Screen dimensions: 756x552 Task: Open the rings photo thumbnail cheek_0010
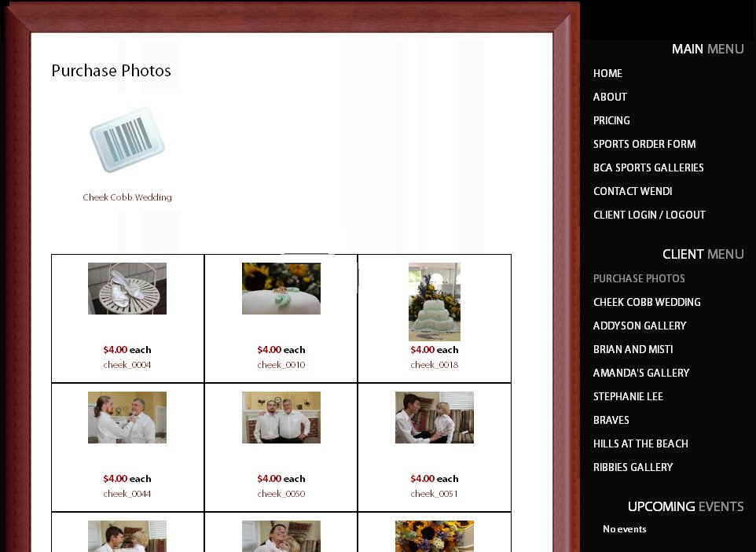coord(281,289)
